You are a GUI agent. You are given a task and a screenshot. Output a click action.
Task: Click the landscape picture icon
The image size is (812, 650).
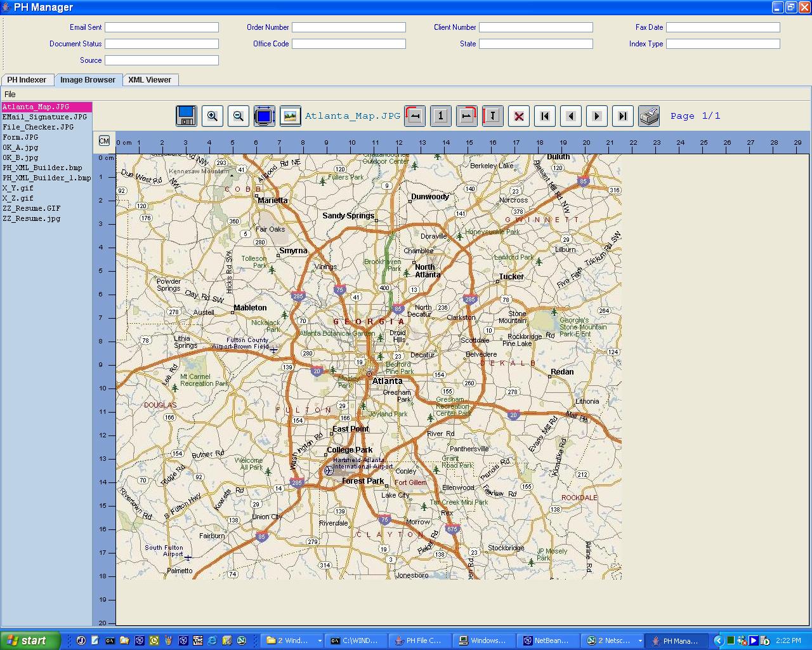[290, 116]
